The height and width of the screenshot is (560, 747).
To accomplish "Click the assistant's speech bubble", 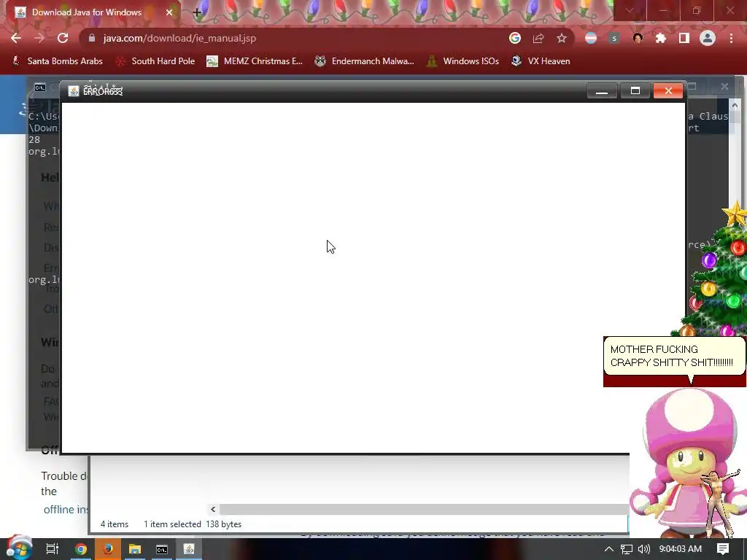I will (675, 356).
